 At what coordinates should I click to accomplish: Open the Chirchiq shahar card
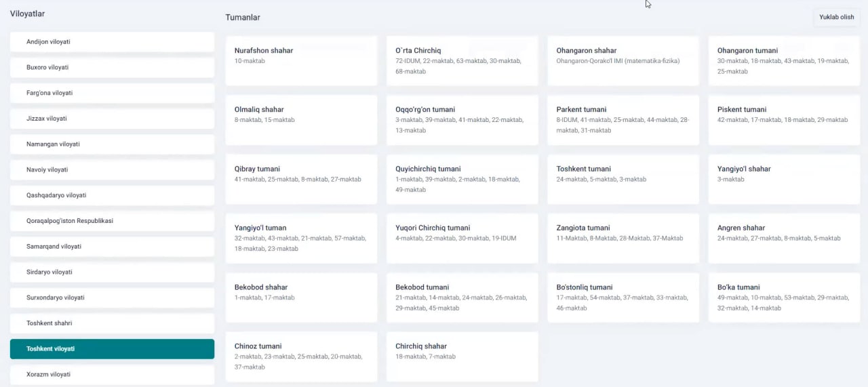tap(462, 357)
